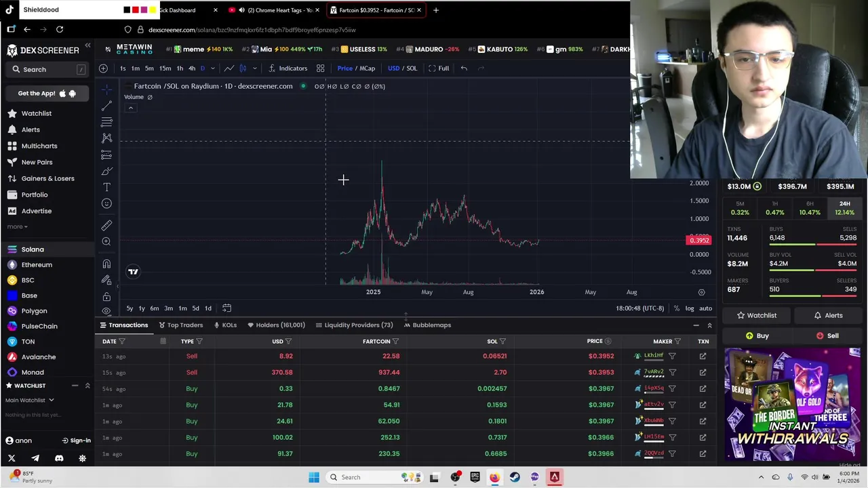Filter transactions by TYPE column
This screenshot has width=868, height=488.
[x=199, y=342]
